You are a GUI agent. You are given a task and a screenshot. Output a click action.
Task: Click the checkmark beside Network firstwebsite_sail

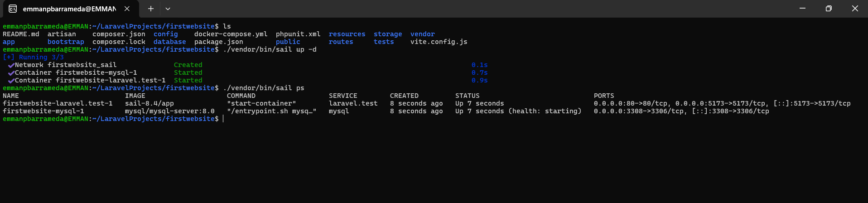pyautogui.click(x=11, y=65)
